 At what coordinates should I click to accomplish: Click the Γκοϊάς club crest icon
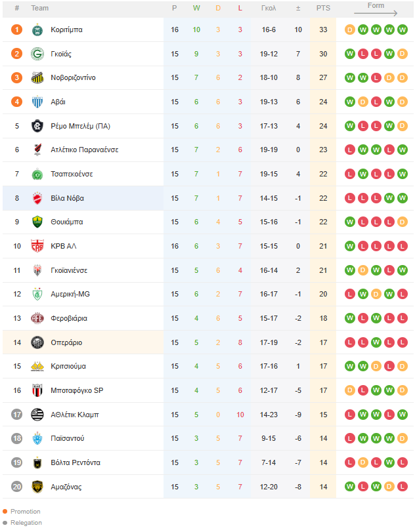[x=37, y=54]
